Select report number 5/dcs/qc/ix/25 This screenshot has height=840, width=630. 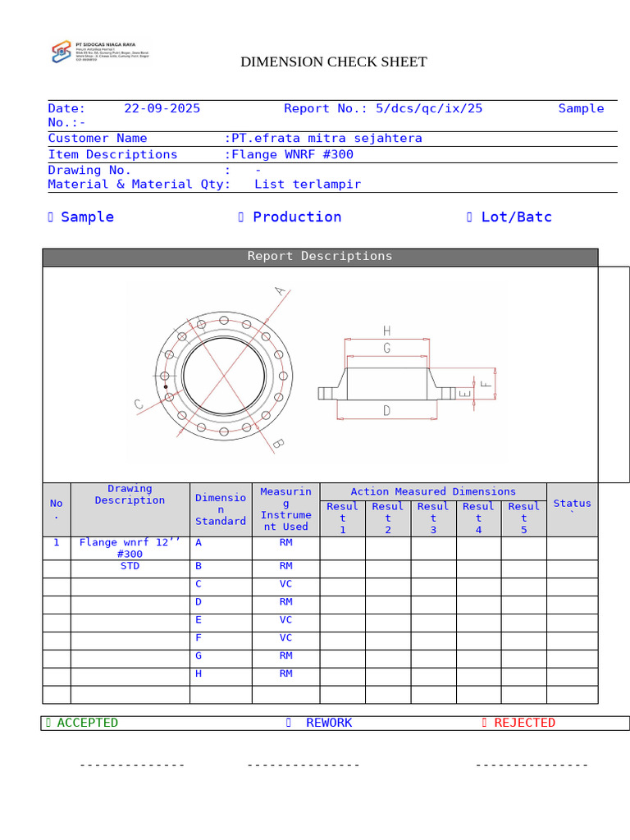429,109
